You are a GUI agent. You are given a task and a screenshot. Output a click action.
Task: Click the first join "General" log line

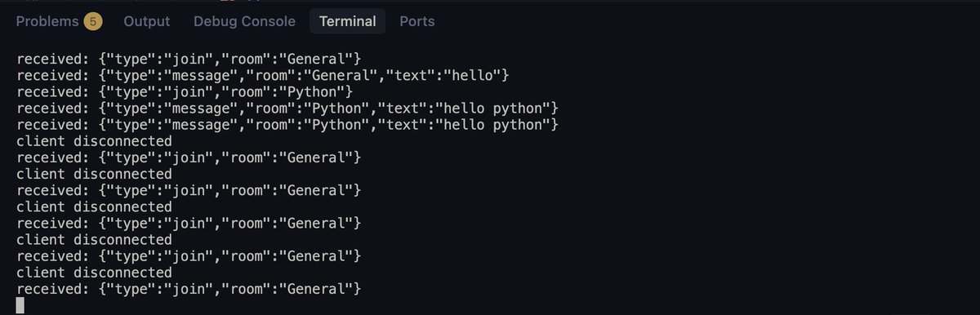(x=189, y=59)
